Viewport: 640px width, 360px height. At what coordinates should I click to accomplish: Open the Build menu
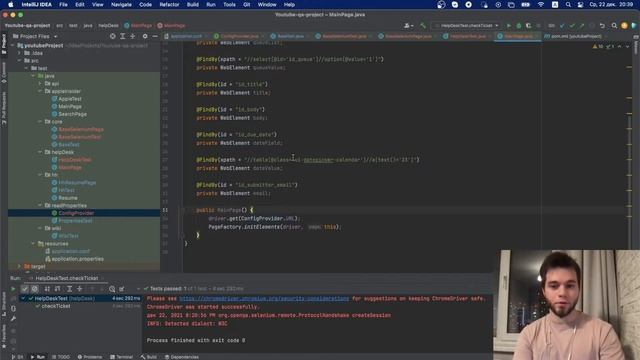click(x=193, y=4)
